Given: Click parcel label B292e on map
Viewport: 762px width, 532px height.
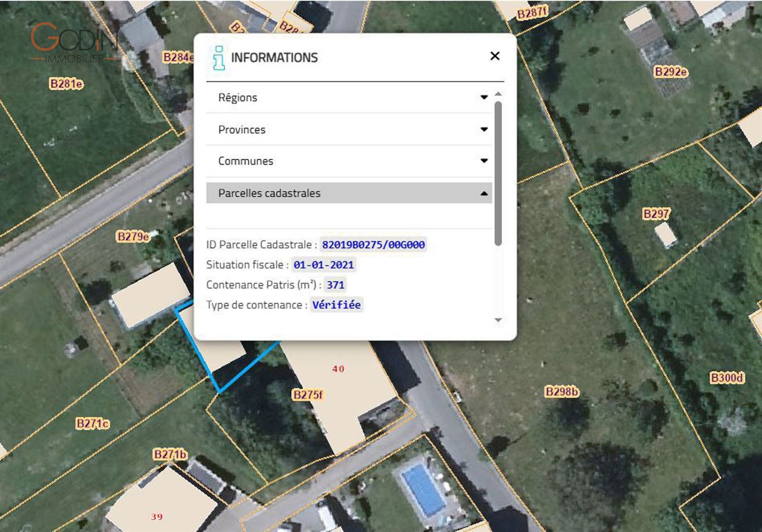Looking at the screenshot, I should (671, 72).
